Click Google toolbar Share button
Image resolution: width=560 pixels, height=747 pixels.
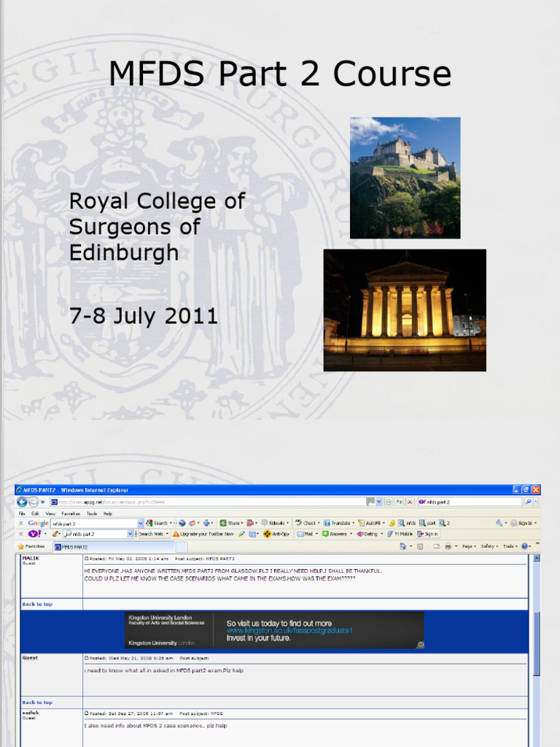tap(230, 523)
